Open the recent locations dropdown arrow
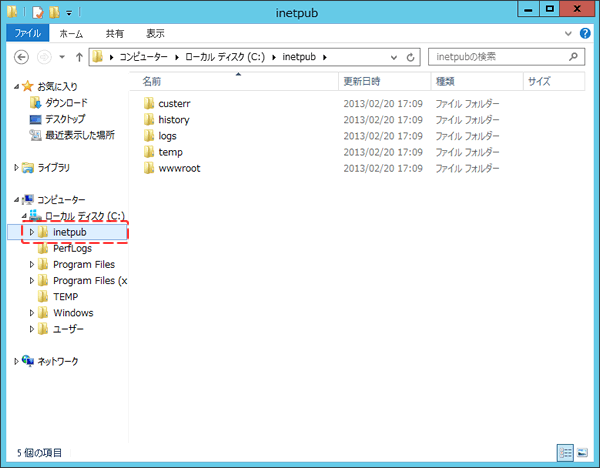The width and height of the screenshot is (600, 468). point(62,57)
